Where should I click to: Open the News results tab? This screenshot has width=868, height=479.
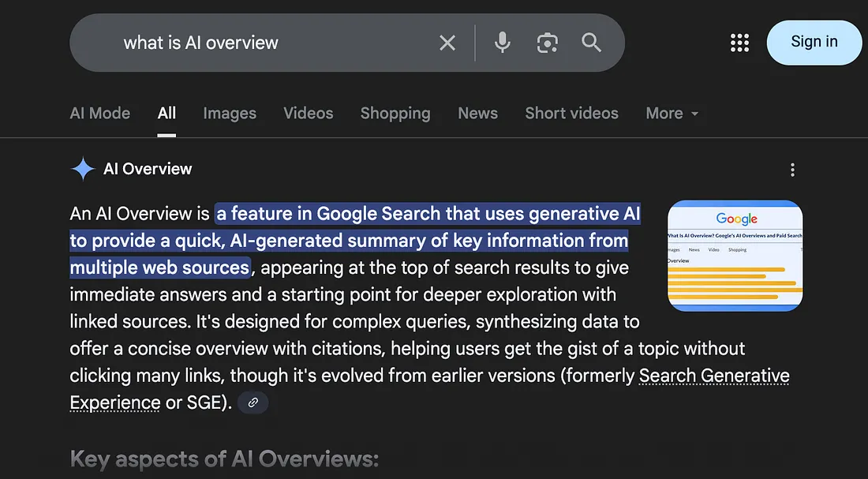coord(477,113)
